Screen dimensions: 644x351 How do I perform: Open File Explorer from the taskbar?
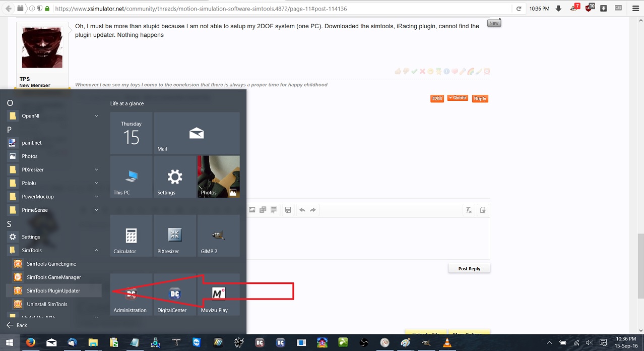tap(93, 343)
